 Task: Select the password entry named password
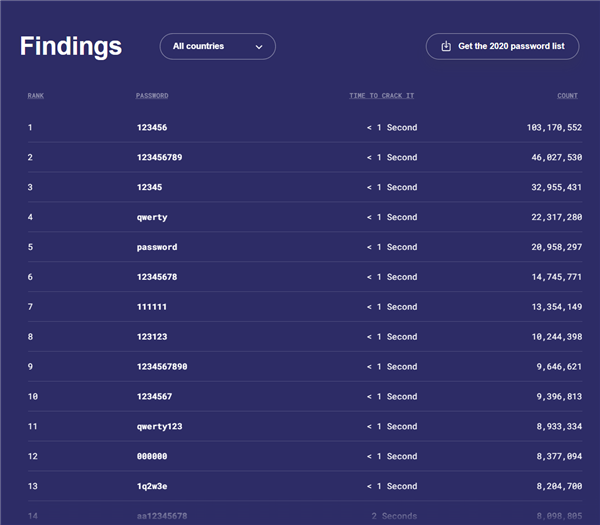(157, 247)
